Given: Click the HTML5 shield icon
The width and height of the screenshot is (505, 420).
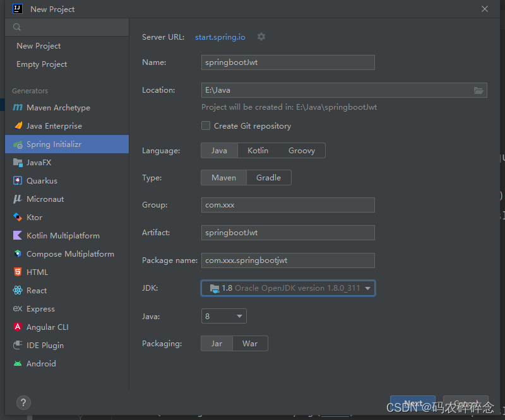Looking at the screenshot, I should pyautogui.click(x=18, y=272).
